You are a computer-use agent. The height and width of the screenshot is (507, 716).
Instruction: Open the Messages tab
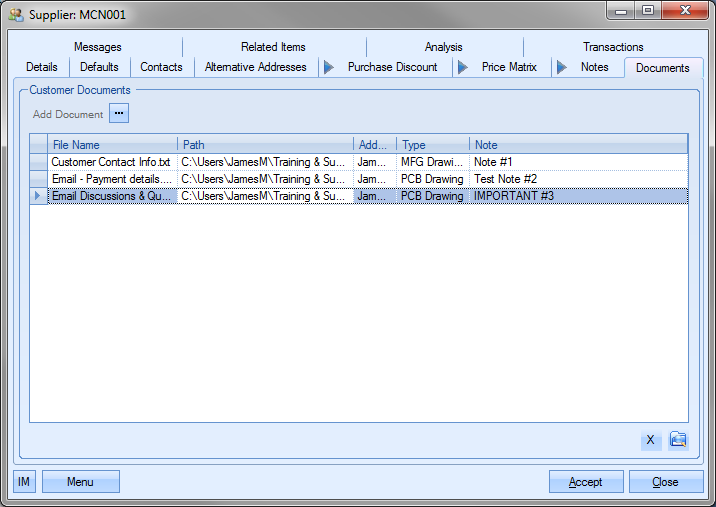pos(97,47)
